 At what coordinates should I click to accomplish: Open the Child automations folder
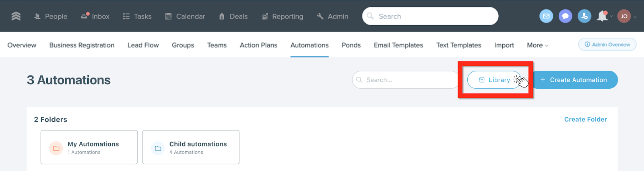click(x=191, y=147)
